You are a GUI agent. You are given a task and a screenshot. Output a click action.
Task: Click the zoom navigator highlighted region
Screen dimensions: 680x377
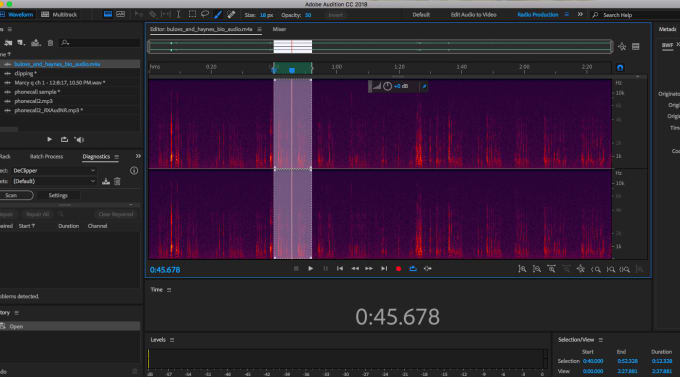[293, 46]
